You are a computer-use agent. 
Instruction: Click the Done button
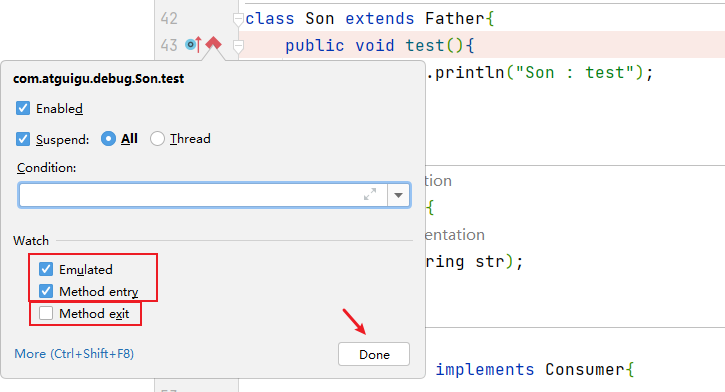[374, 354]
